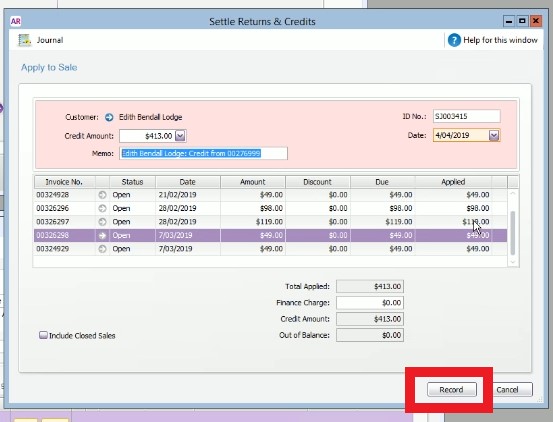This screenshot has height=422, width=553.
Task: Sort by Applied column header
Action: point(453,182)
